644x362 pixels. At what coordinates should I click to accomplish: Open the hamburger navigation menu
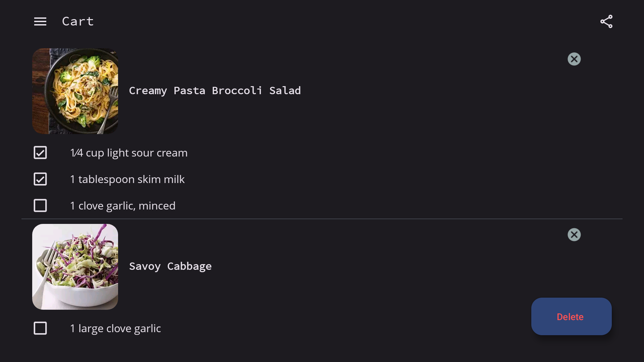tap(40, 22)
